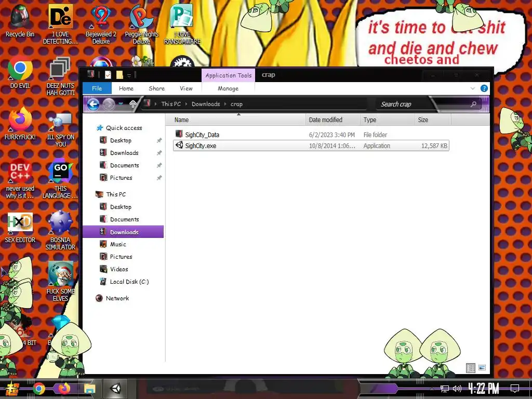Click the search magnifier icon
This screenshot has width=532, height=399.
[x=473, y=104]
